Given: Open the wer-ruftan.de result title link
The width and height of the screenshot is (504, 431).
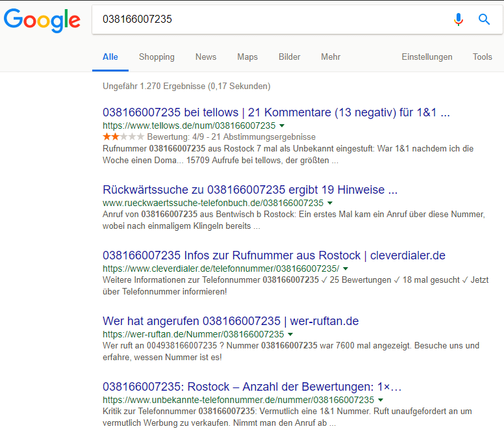Looking at the screenshot, I should coord(231,321).
